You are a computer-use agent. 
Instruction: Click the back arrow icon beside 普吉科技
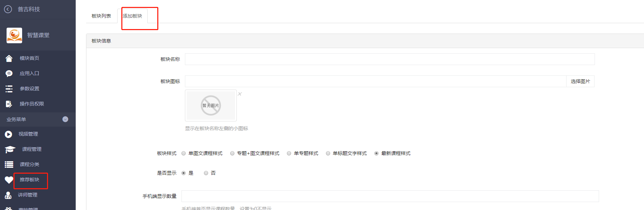pos(8,9)
